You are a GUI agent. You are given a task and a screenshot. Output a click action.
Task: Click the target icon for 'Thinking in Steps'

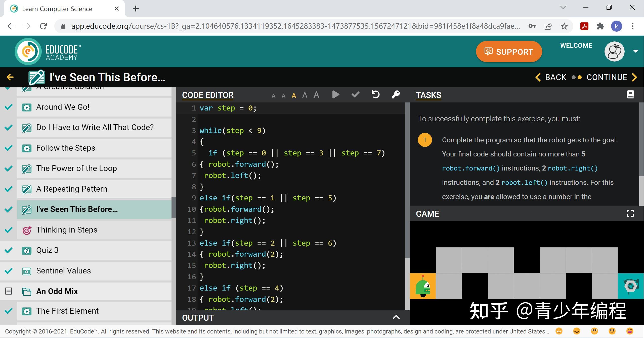point(27,230)
